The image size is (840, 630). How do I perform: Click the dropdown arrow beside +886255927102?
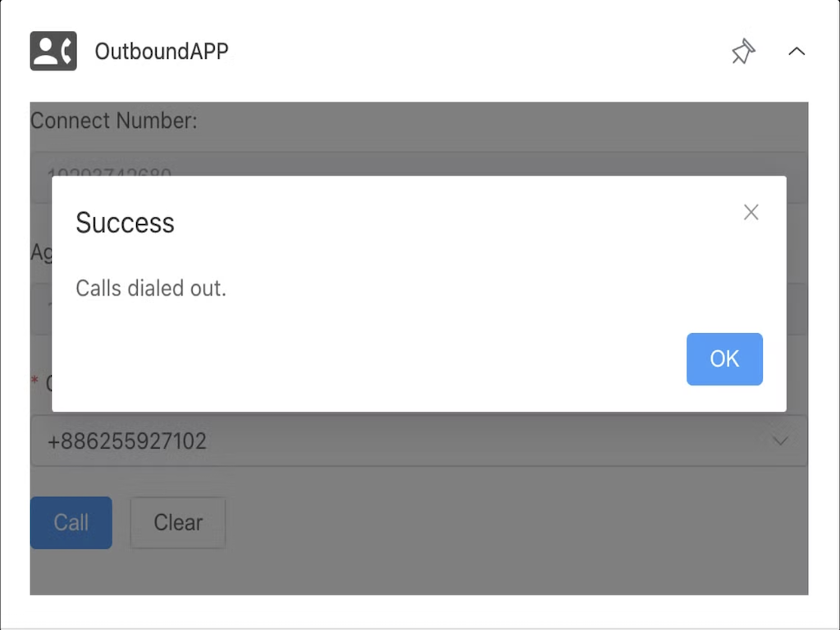coord(780,441)
